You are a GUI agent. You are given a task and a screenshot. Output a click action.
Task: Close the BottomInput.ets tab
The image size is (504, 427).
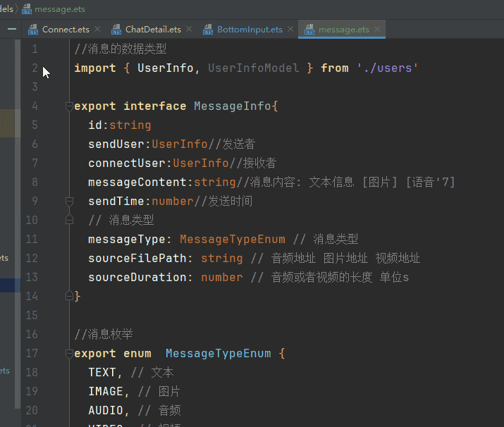coord(290,30)
